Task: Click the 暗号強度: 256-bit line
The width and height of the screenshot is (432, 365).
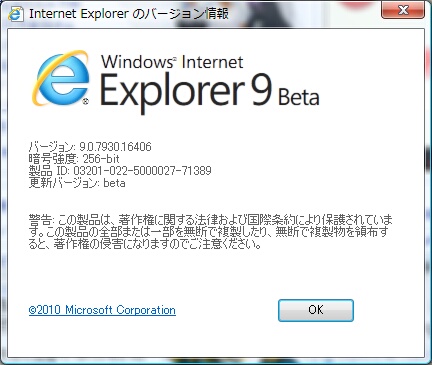Action: (x=74, y=159)
